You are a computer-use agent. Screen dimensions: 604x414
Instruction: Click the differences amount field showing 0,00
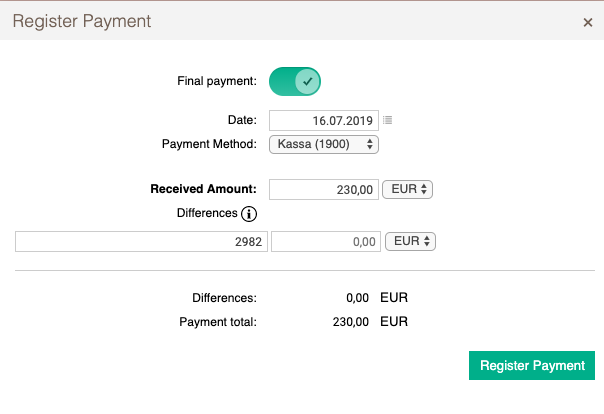point(326,241)
